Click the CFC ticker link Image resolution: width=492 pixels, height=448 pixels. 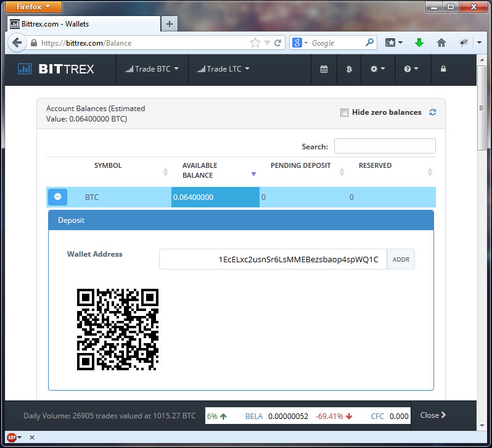click(377, 417)
